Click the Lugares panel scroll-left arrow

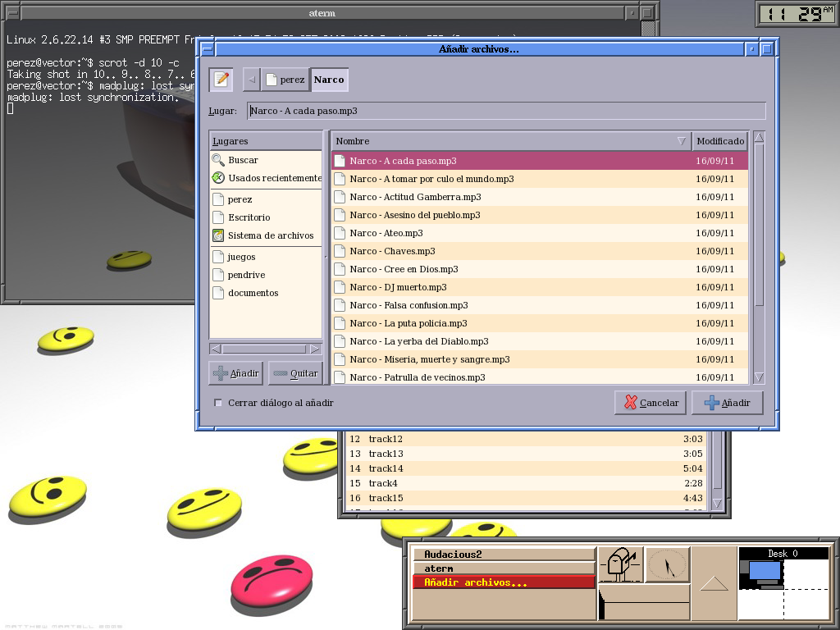coord(216,349)
